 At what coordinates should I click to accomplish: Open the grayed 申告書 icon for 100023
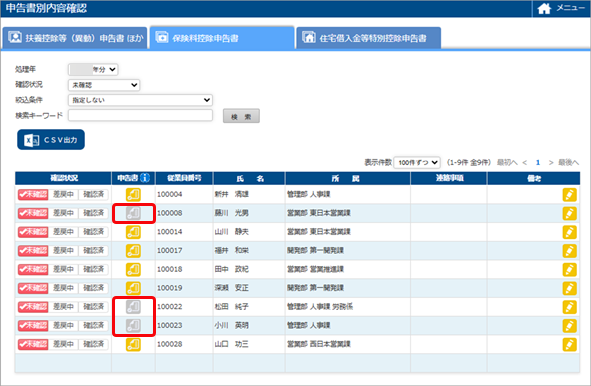point(133,325)
